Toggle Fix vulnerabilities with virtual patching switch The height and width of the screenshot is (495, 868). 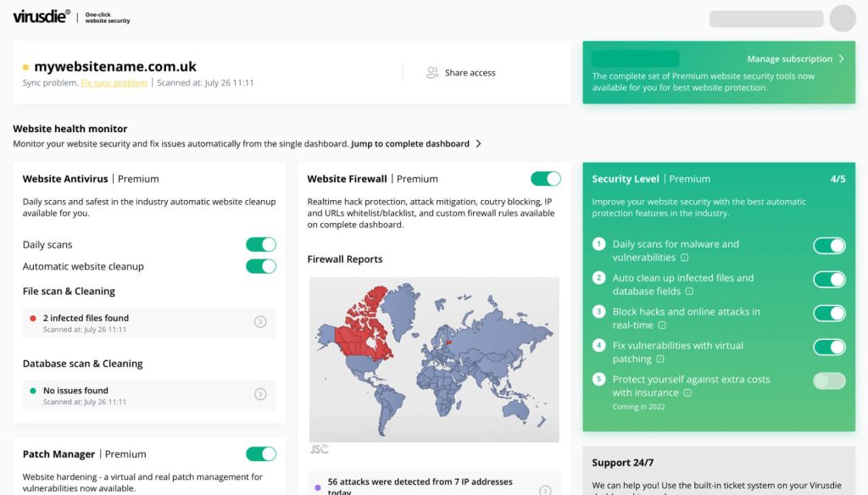(829, 348)
